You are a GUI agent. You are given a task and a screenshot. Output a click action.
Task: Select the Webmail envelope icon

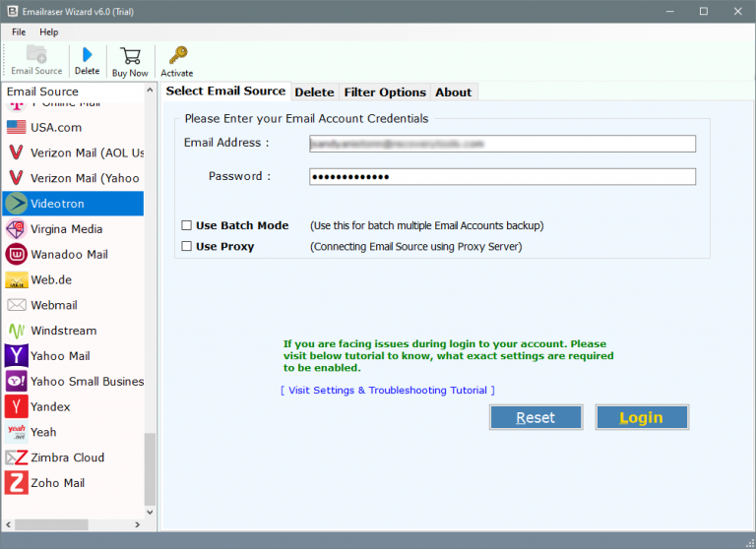[x=17, y=305]
